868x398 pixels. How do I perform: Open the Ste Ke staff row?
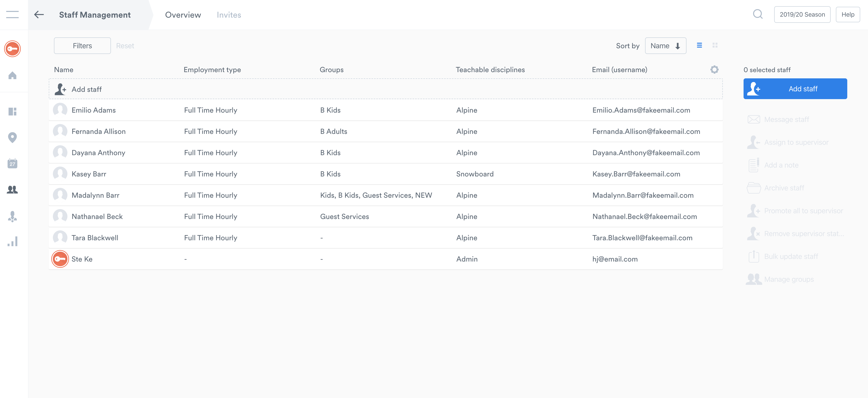82,259
